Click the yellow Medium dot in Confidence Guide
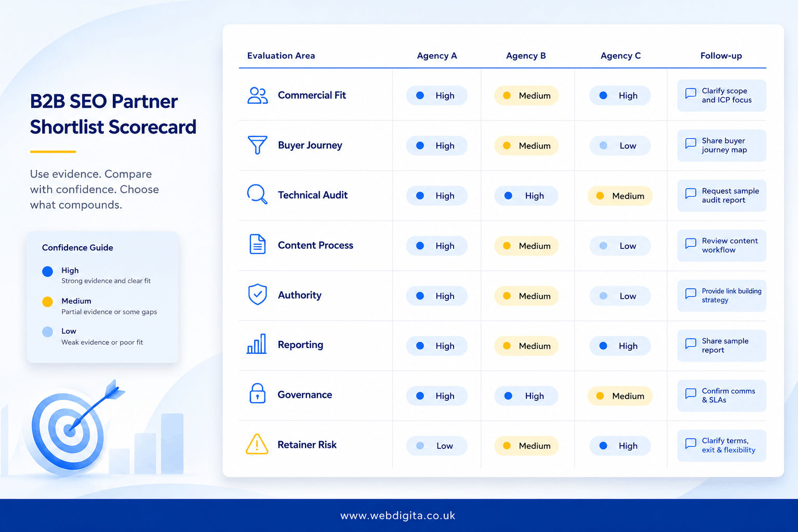The width and height of the screenshot is (798, 532). 47,302
